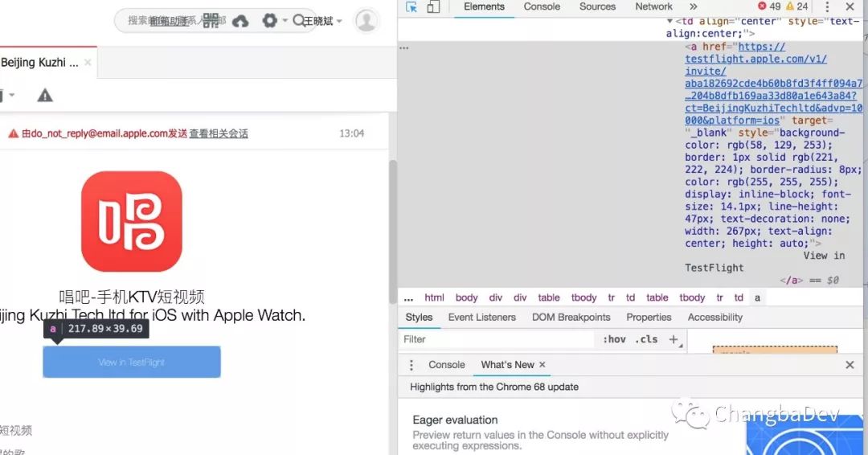The height and width of the screenshot is (455, 868).
Task: Select the first table in breadcrumb
Action: (549, 297)
